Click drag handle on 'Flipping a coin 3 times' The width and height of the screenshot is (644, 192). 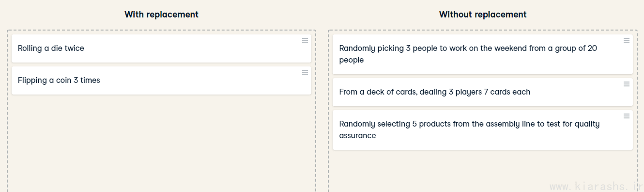(x=305, y=73)
